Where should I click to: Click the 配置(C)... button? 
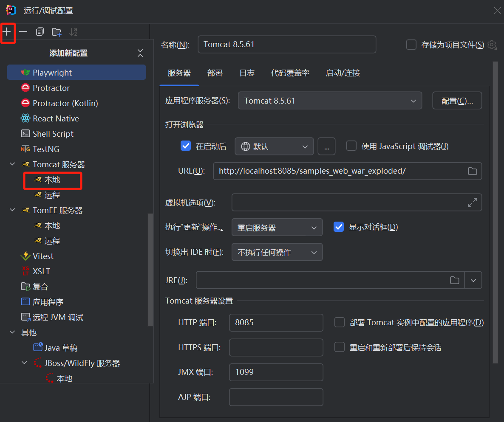tap(457, 101)
